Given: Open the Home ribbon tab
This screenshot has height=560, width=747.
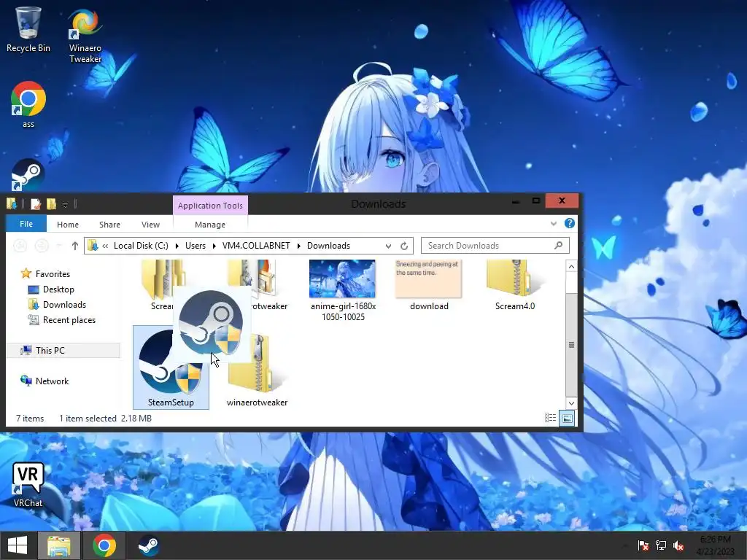Looking at the screenshot, I should (x=68, y=225).
